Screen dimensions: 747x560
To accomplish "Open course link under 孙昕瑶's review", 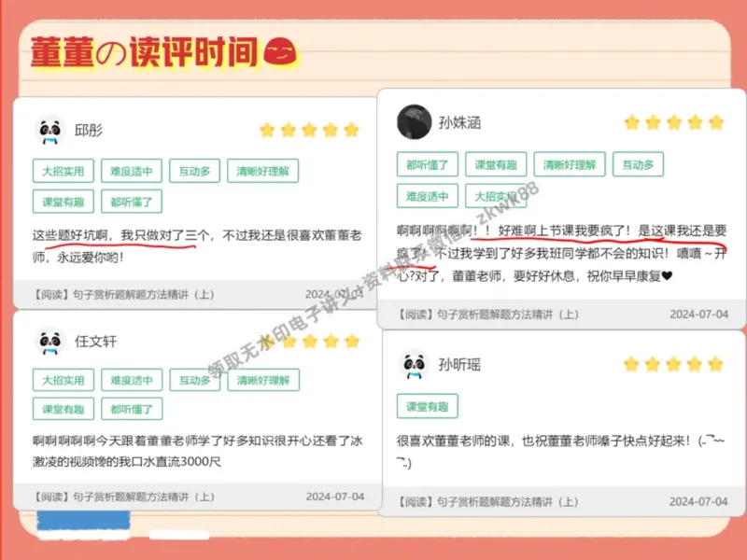I will (487, 501).
